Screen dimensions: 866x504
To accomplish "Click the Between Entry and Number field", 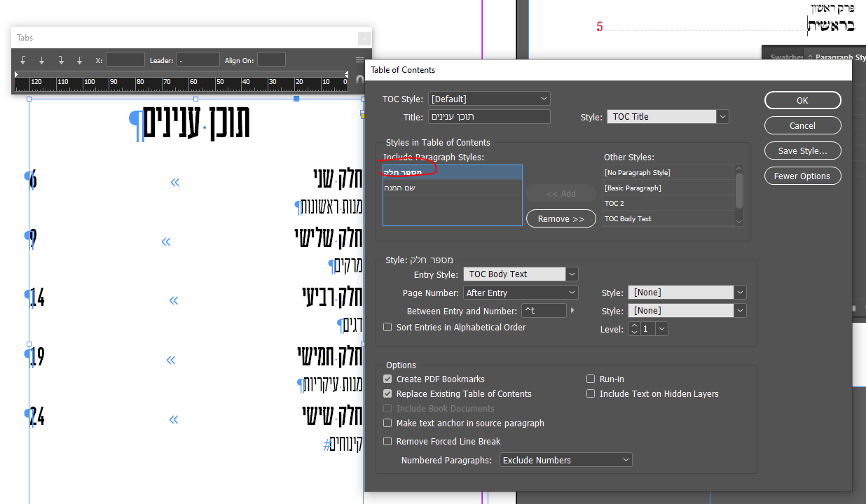I will 544,311.
